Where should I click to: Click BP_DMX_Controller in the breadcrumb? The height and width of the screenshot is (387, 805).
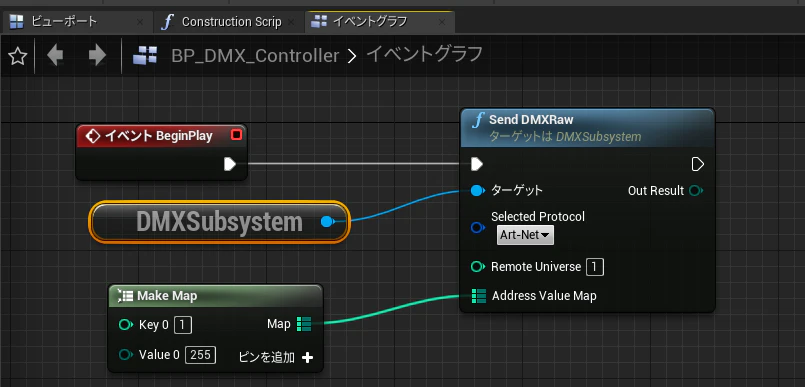tap(255, 56)
